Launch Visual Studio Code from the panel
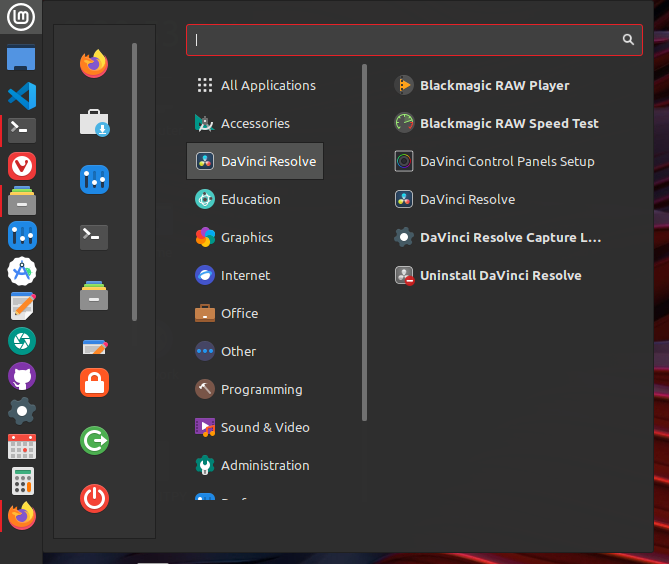Screen dimensions: 669x564 [x=22, y=95]
